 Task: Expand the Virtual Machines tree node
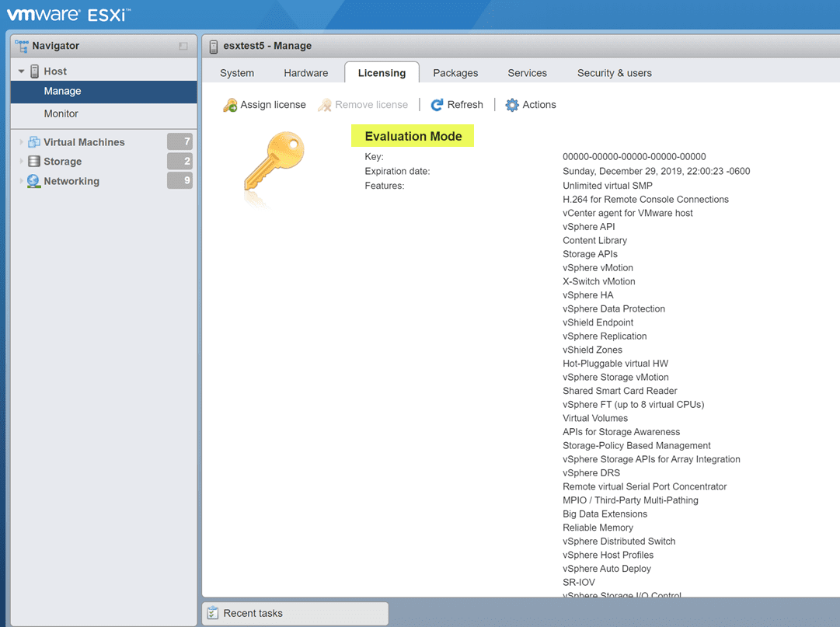(21, 142)
